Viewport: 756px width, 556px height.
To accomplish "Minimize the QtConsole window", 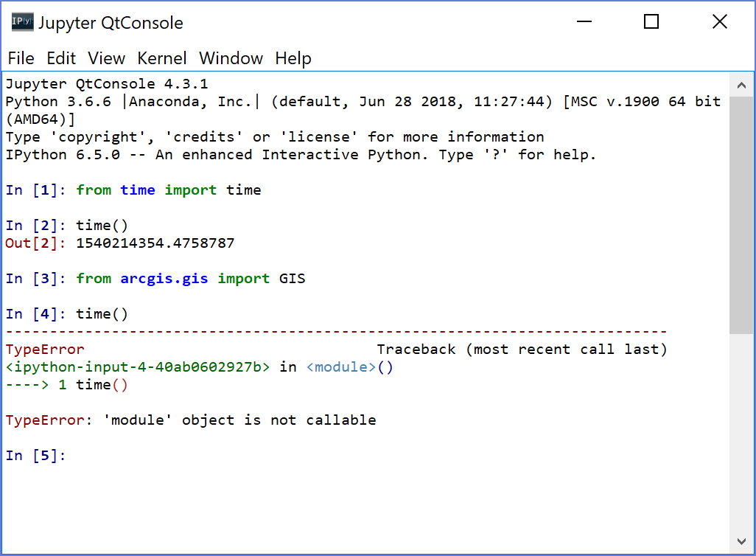I will coord(583,22).
